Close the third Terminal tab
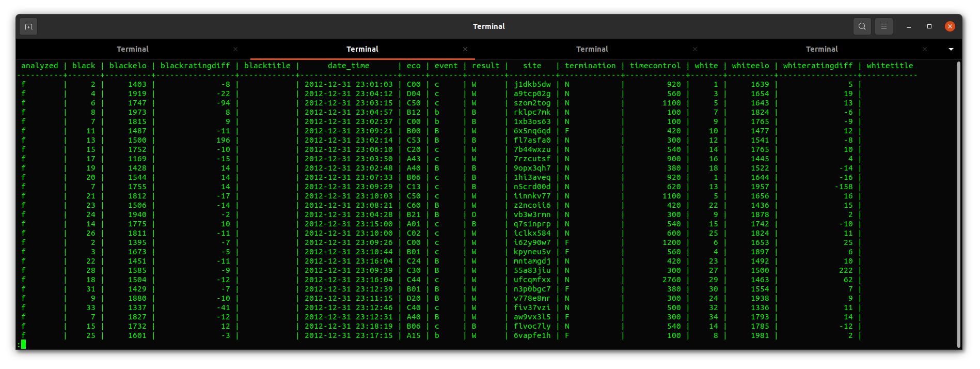The image size is (980, 369). (x=695, y=49)
